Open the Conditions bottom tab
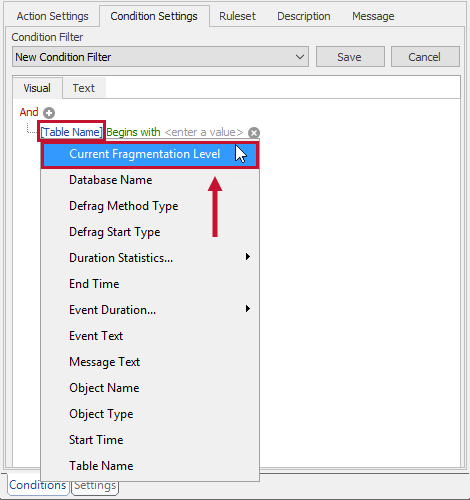Screen dimensions: 470x500 tap(38, 485)
